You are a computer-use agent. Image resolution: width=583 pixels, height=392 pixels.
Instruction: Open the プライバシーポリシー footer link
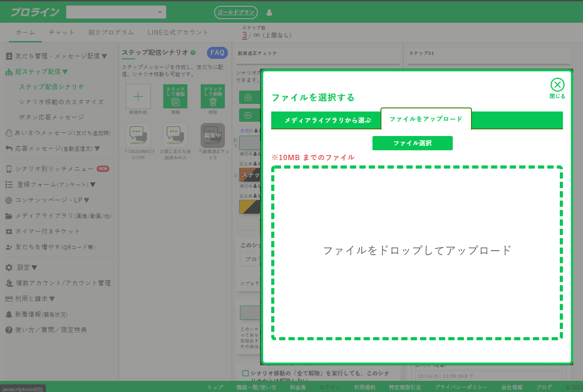(461, 387)
